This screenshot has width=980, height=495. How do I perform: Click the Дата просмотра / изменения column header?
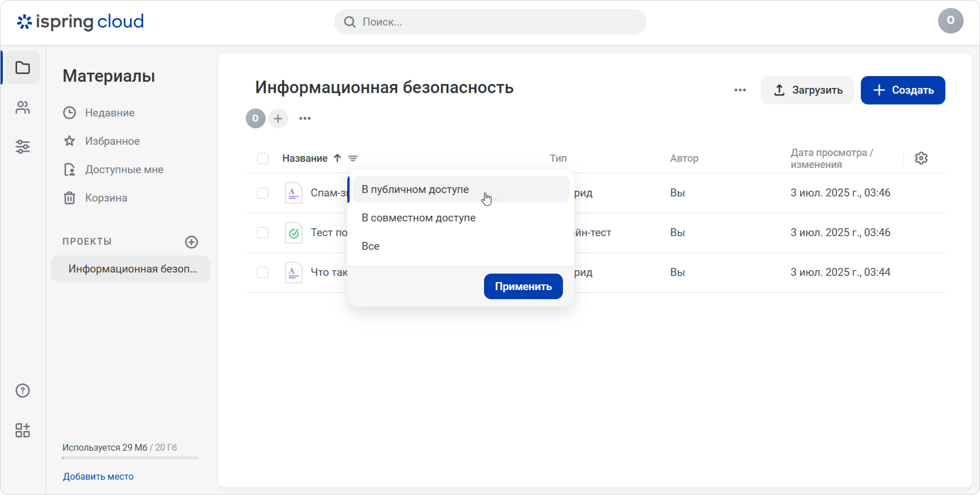(x=832, y=158)
